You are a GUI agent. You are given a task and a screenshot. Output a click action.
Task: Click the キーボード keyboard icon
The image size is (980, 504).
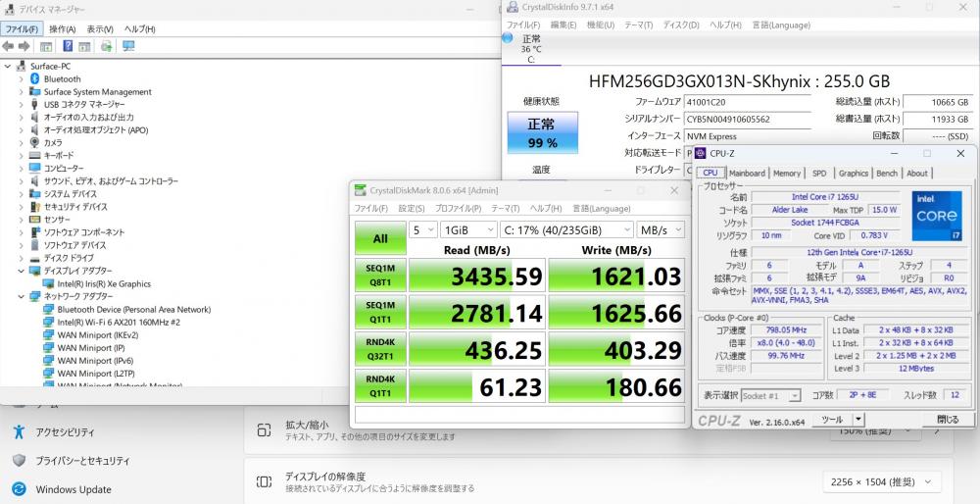[35, 156]
